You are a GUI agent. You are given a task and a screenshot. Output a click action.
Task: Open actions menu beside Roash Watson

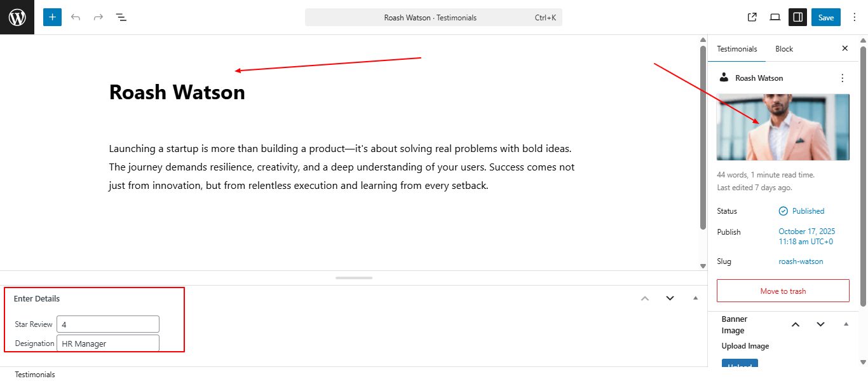(843, 78)
